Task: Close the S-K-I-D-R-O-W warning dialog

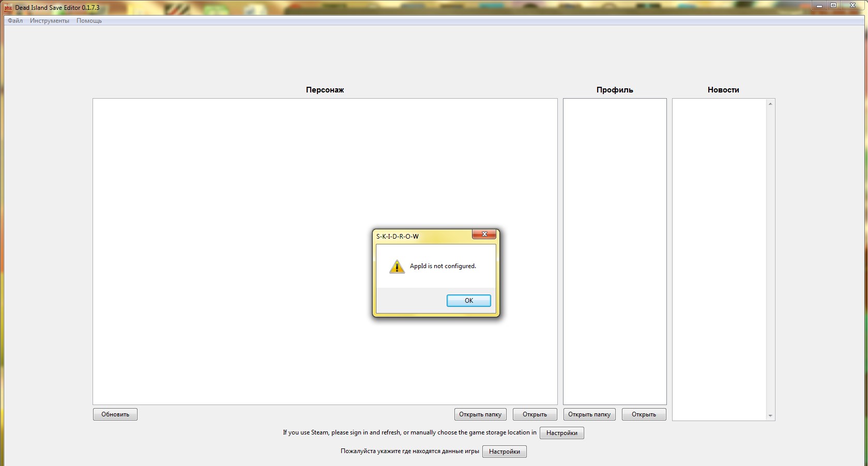Action: coord(484,235)
